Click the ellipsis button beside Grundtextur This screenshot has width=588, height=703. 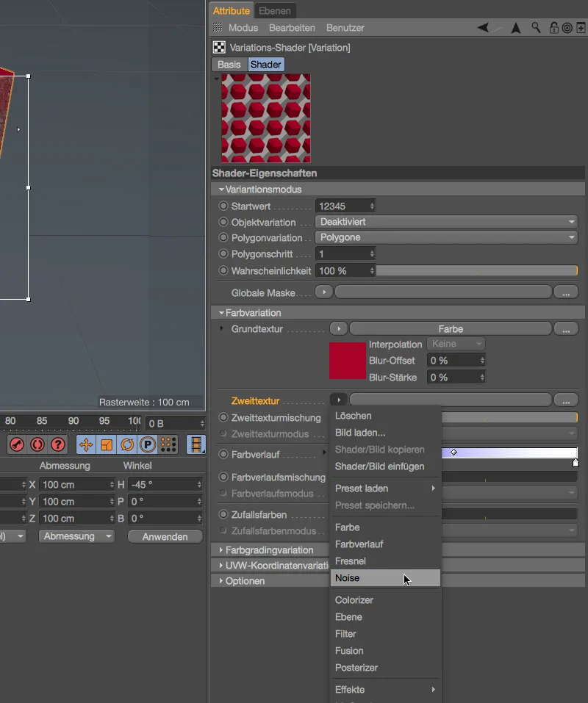pyautogui.click(x=566, y=328)
